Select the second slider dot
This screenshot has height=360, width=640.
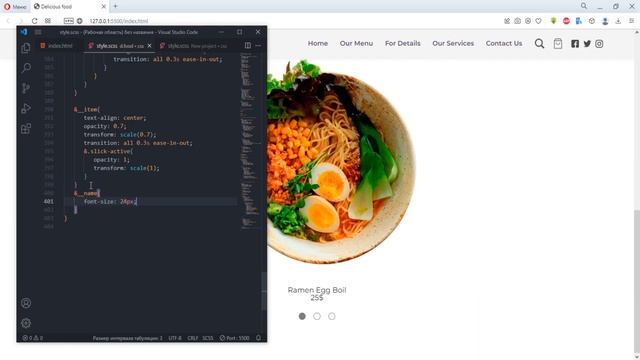pyautogui.click(x=317, y=316)
